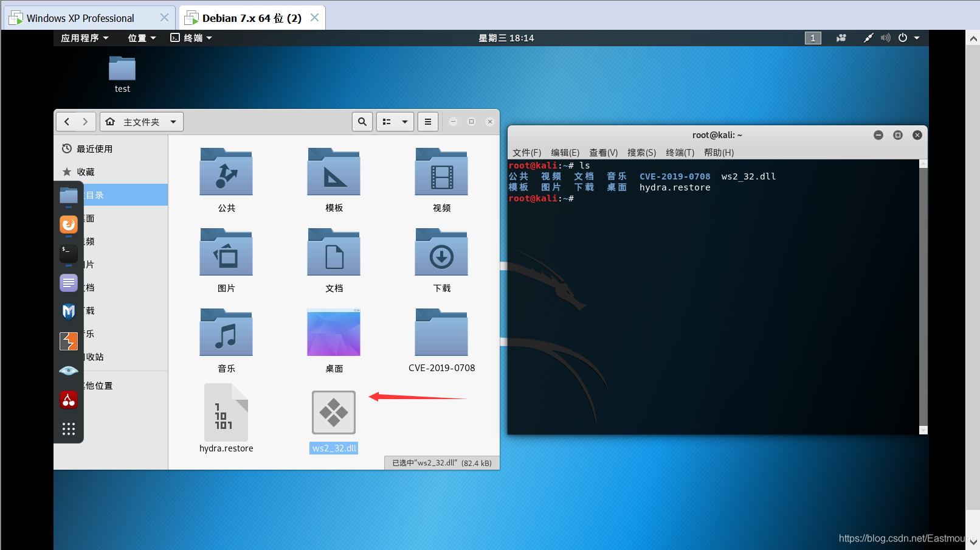Image resolution: width=980 pixels, height=550 pixels.
Task: Close the Debian 7.x tab
Action: click(x=314, y=18)
